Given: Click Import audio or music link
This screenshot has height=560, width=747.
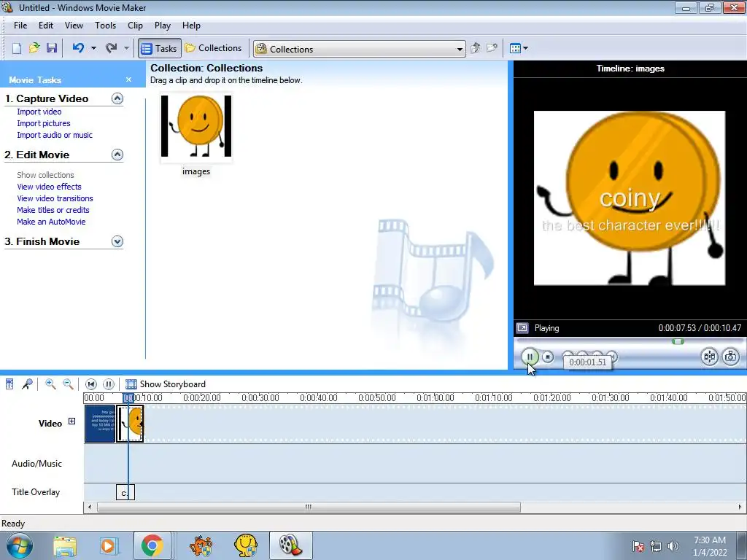Looking at the screenshot, I should (x=55, y=135).
